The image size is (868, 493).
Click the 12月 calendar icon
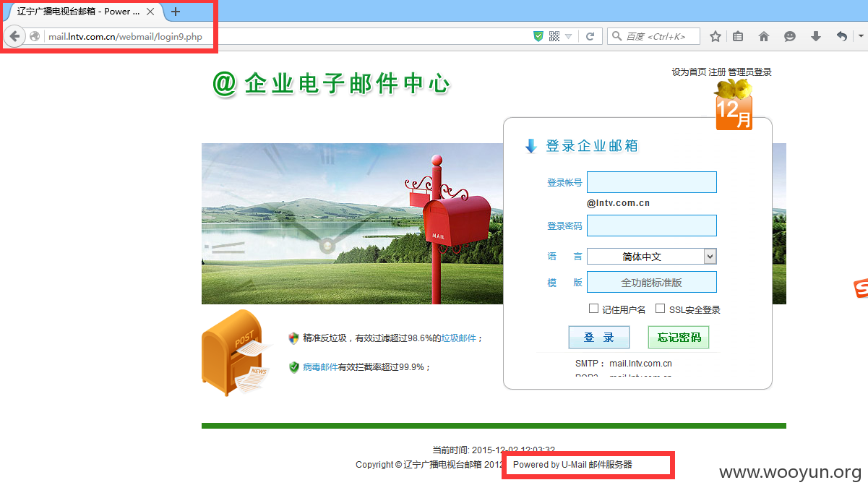click(x=734, y=105)
